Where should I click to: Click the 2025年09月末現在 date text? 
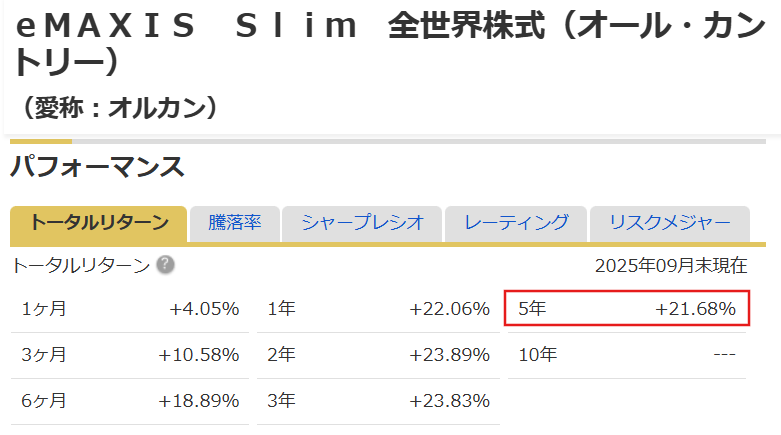670,266
